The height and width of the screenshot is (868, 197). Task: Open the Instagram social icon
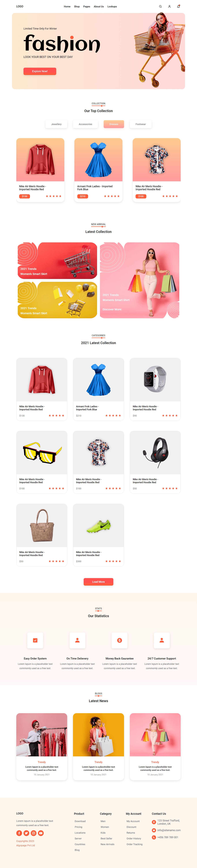click(x=34, y=833)
